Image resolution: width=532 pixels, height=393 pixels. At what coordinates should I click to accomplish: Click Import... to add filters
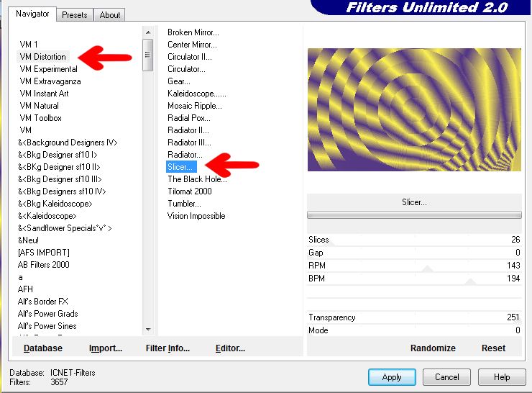click(x=106, y=348)
